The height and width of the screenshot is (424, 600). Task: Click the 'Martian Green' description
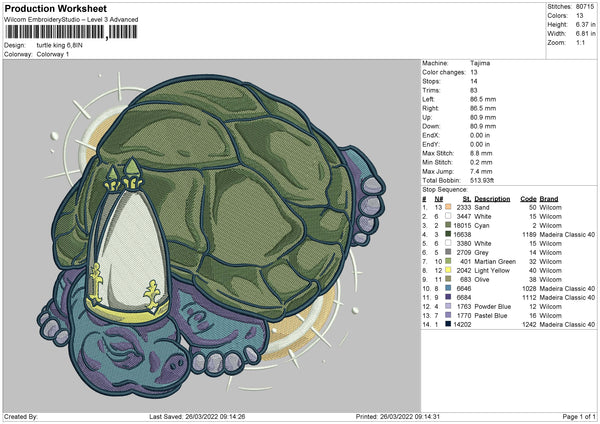(495, 262)
